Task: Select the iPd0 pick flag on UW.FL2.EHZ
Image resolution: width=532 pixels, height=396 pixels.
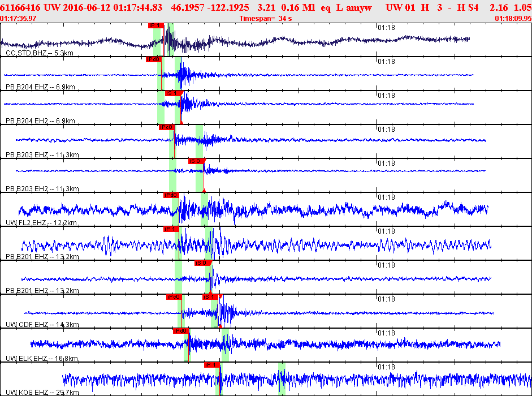Action: 171,195
